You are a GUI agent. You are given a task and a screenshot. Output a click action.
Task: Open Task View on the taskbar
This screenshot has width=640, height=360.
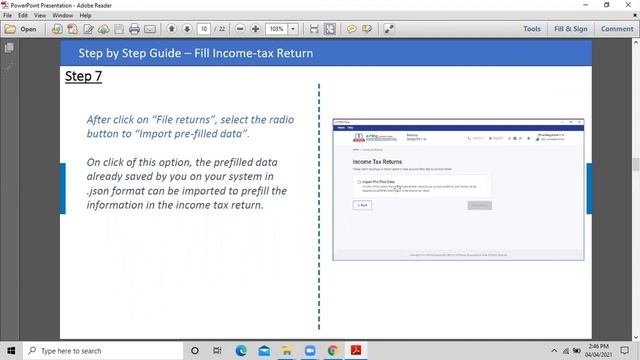217,351
